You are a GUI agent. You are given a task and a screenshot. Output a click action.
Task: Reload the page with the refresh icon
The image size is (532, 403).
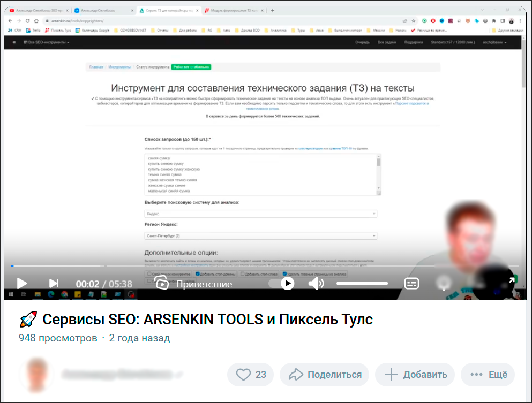(x=27, y=21)
